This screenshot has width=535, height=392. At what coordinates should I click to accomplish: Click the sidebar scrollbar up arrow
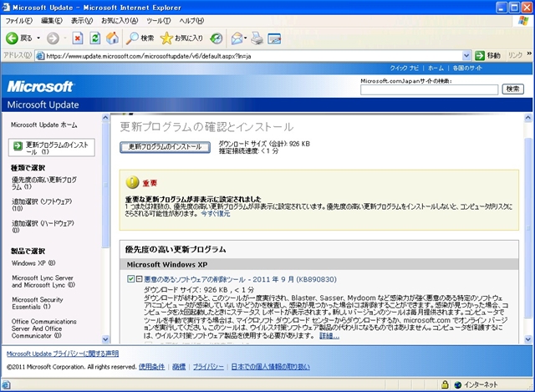pos(105,118)
